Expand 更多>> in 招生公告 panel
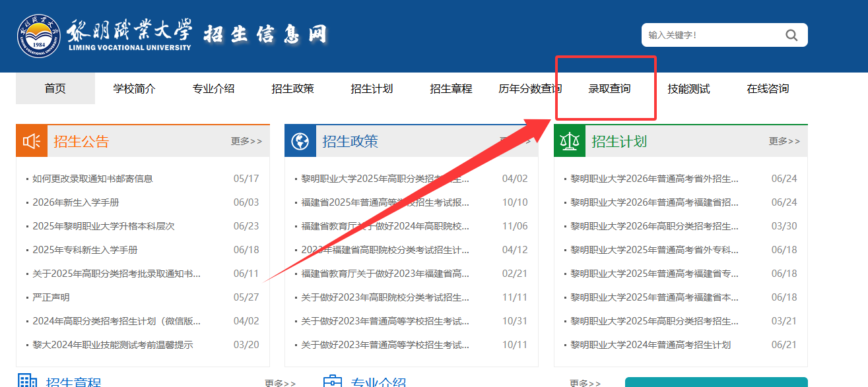 pos(246,141)
